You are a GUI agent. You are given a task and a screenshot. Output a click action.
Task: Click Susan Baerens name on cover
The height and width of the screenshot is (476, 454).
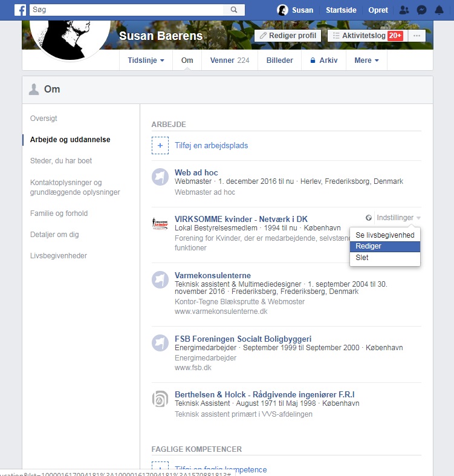click(161, 36)
